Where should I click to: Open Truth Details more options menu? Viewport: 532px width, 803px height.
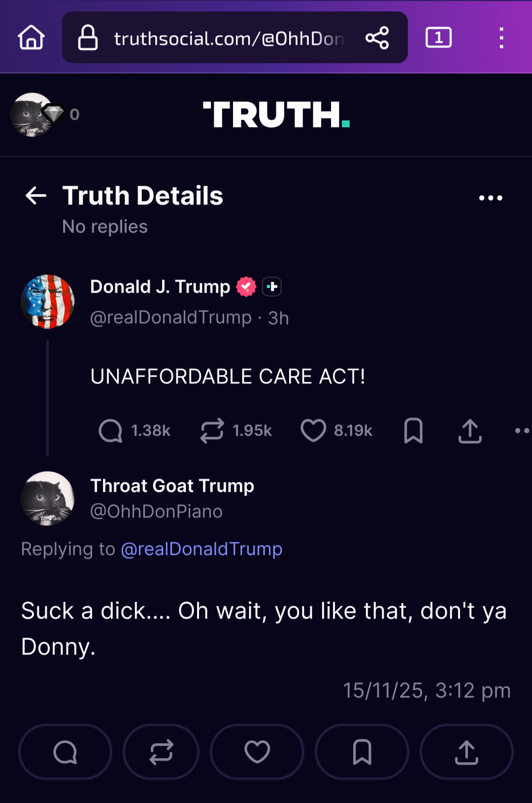tap(491, 198)
